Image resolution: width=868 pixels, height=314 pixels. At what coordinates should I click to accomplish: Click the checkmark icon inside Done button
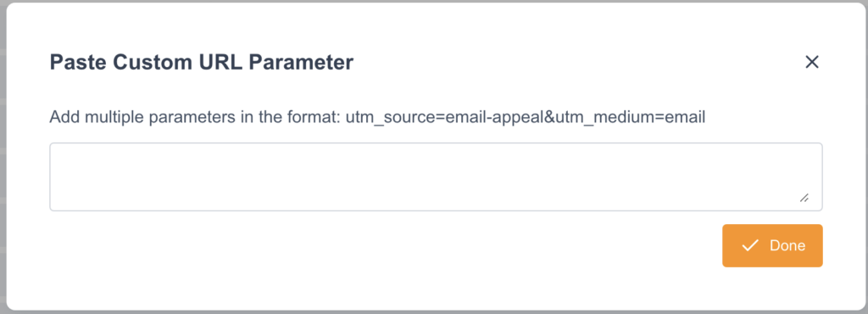pyautogui.click(x=749, y=245)
